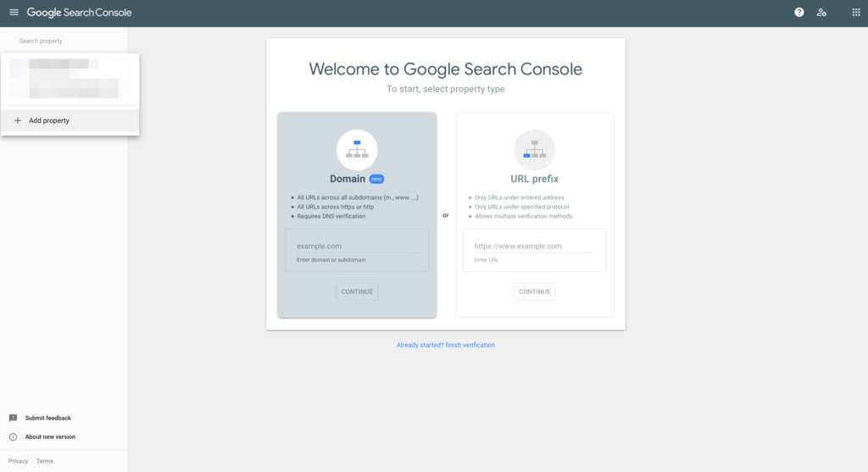Click the Submit feedback icon
This screenshot has width=868, height=472.
tap(14, 418)
